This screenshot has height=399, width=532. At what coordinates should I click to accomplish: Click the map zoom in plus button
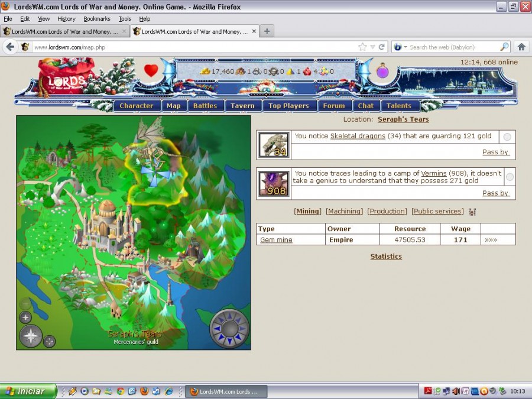pyautogui.click(x=25, y=317)
